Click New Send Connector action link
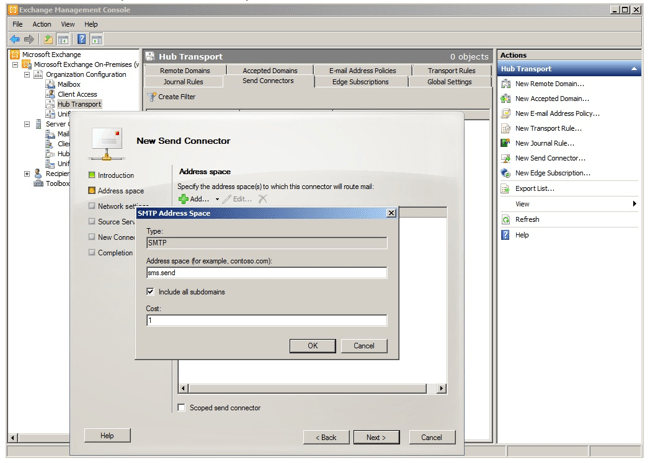 [550, 158]
